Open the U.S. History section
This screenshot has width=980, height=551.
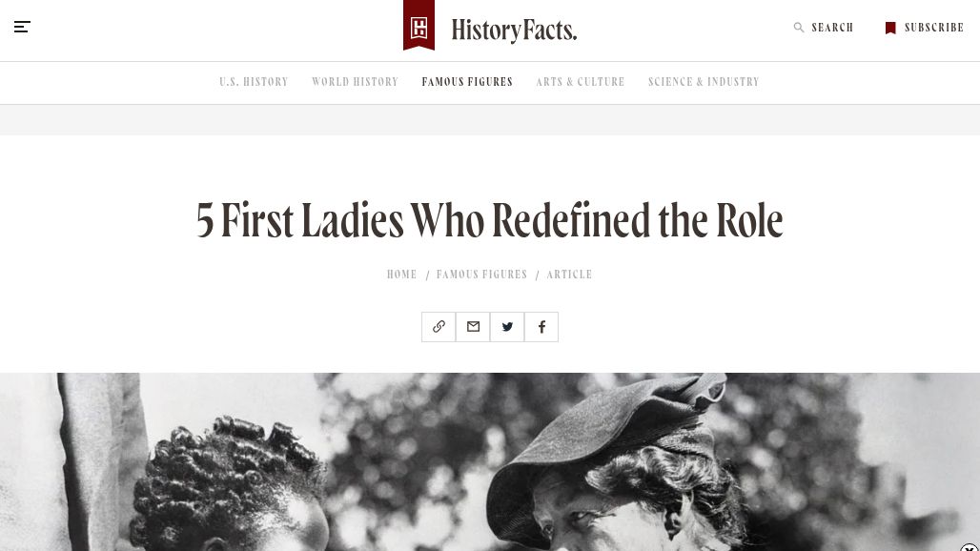(x=254, y=82)
